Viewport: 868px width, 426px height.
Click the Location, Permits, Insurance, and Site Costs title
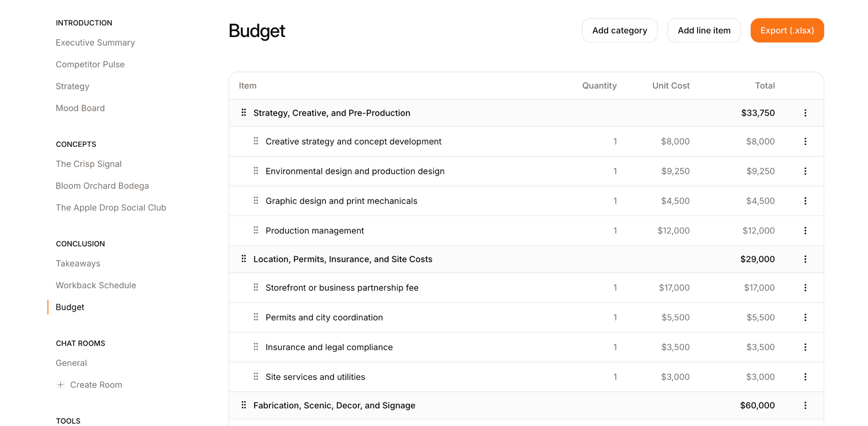(x=343, y=259)
